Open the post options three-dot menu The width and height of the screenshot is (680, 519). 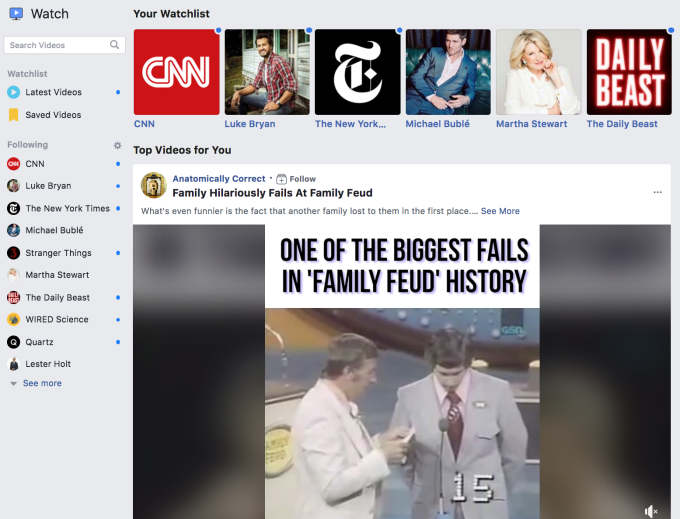[657, 192]
